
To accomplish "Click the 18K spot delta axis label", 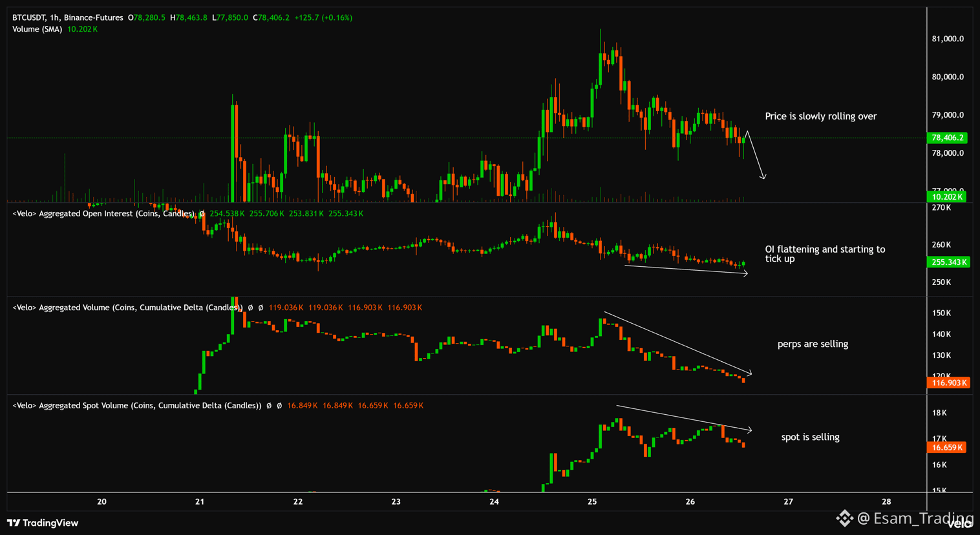I will 939,414.
